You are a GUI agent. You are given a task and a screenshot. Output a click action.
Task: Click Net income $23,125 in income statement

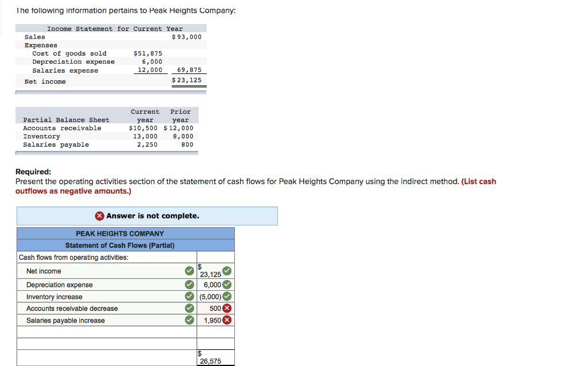click(187, 80)
